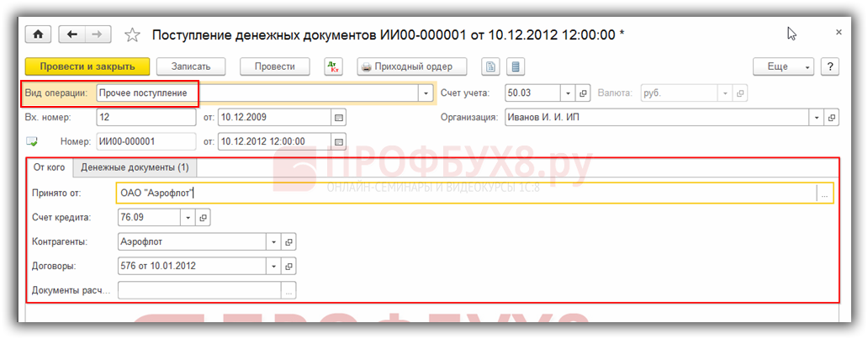Expand the Контрагенты dropdown arrow
This screenshot has height=339, width=868.
[x=274, y=242]
